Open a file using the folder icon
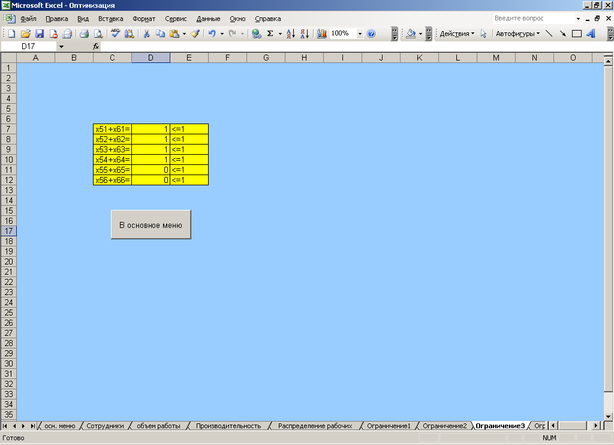The height and width of the screenshot is (445, 614). click(x=24, y=33)
